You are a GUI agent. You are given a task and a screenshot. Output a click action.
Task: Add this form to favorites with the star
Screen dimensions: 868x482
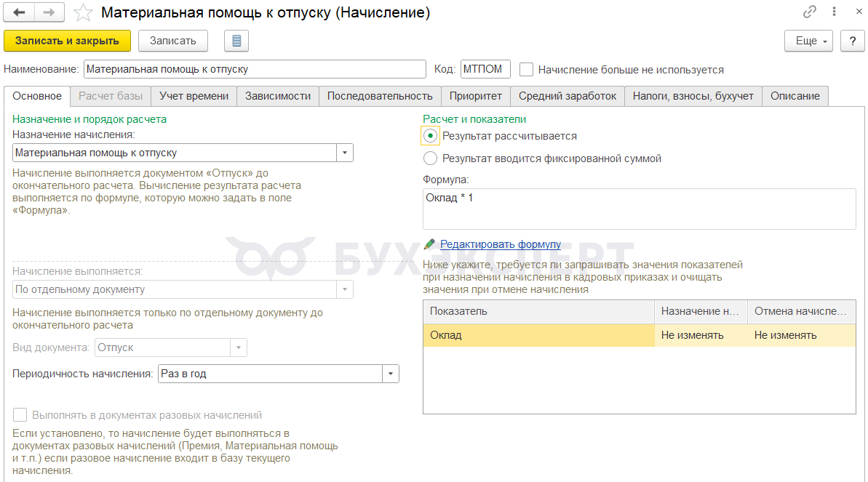pos(84,12)
